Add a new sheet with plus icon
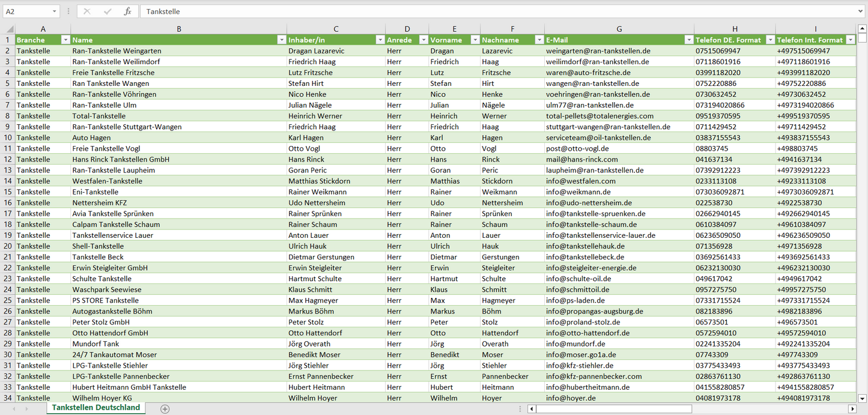868x415 pixels. click(165, 408)
